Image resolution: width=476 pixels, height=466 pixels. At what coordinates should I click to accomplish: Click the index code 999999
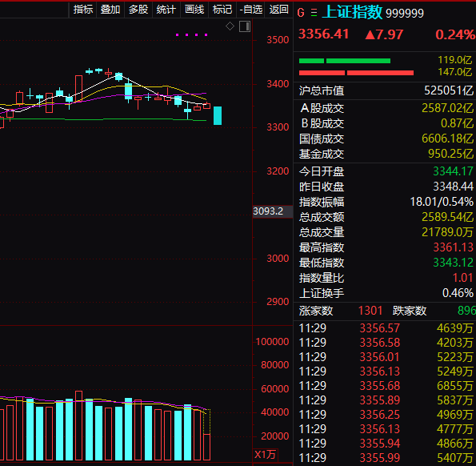[x=404, y=14]
